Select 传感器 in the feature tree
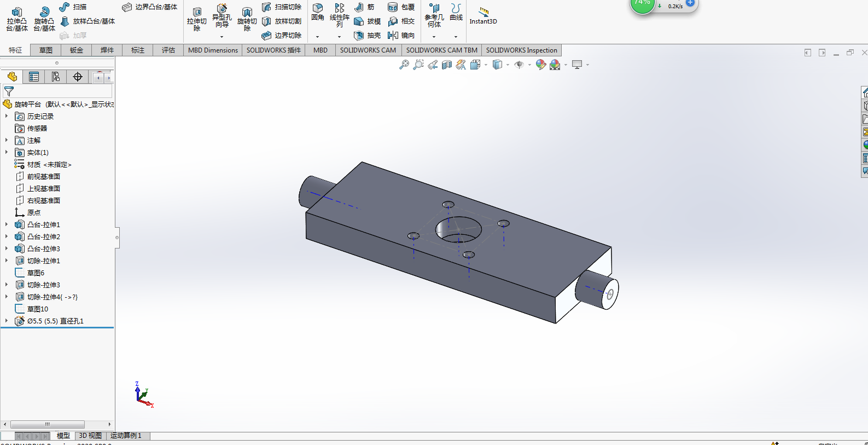The width and height of the screenshot is (868, 445). point(37,128)
